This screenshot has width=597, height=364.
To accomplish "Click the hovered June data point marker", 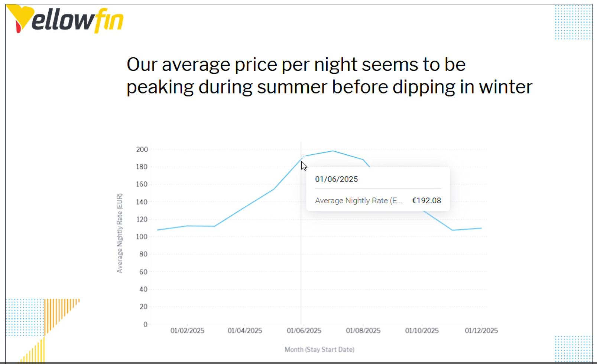I will [303, 157].
